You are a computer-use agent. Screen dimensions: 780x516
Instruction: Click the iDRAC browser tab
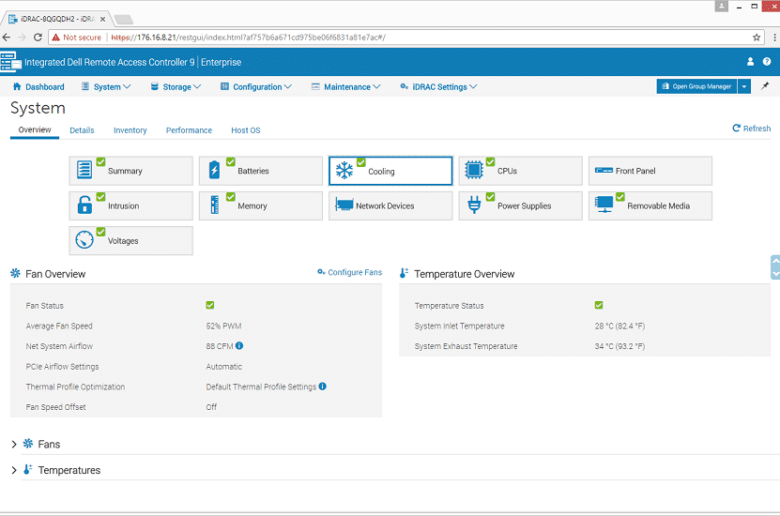[x=56, y=19]
